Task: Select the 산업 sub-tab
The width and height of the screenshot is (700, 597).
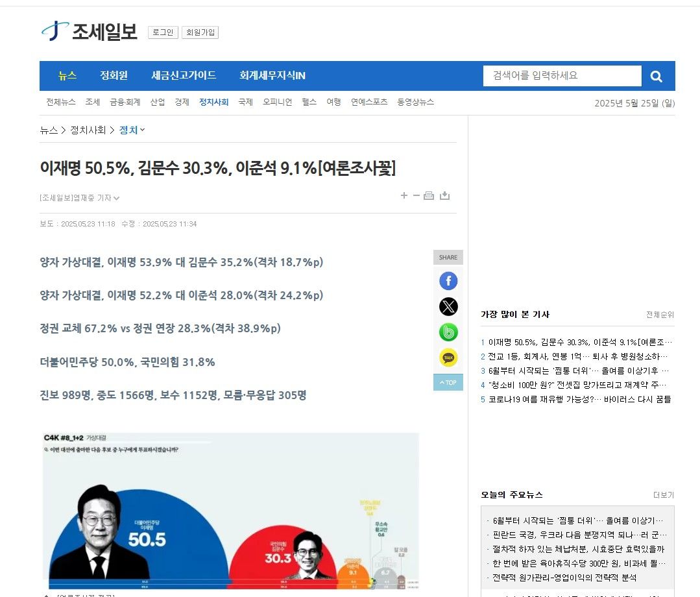Action: click(x=157, y=103)
